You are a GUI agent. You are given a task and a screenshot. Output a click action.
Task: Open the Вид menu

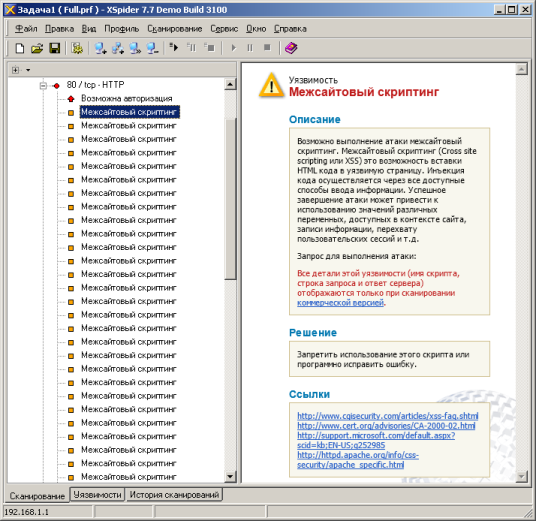tap(89, 29)
